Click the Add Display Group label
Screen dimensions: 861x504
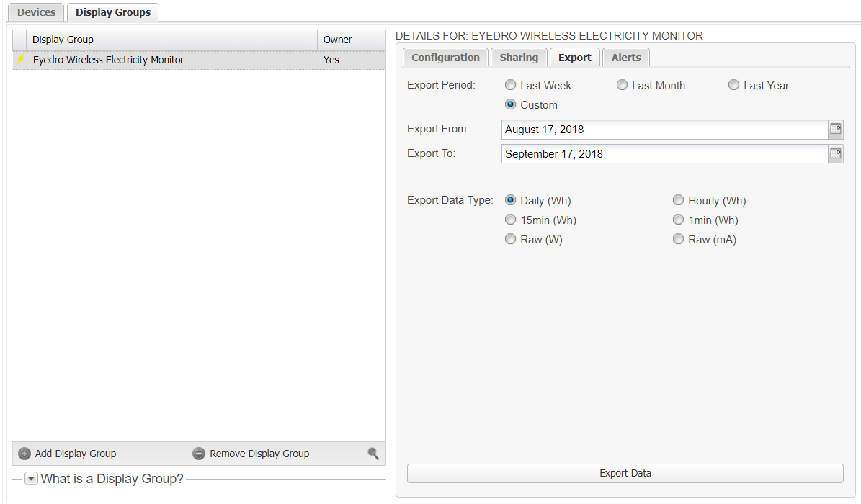[x=76, y=454]
